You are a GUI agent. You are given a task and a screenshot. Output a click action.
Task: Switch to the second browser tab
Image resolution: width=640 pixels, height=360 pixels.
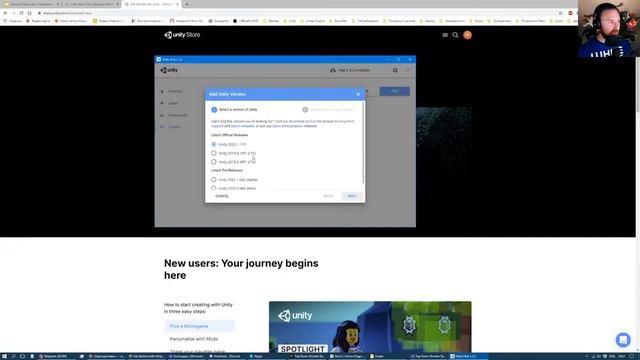[91, 4]
